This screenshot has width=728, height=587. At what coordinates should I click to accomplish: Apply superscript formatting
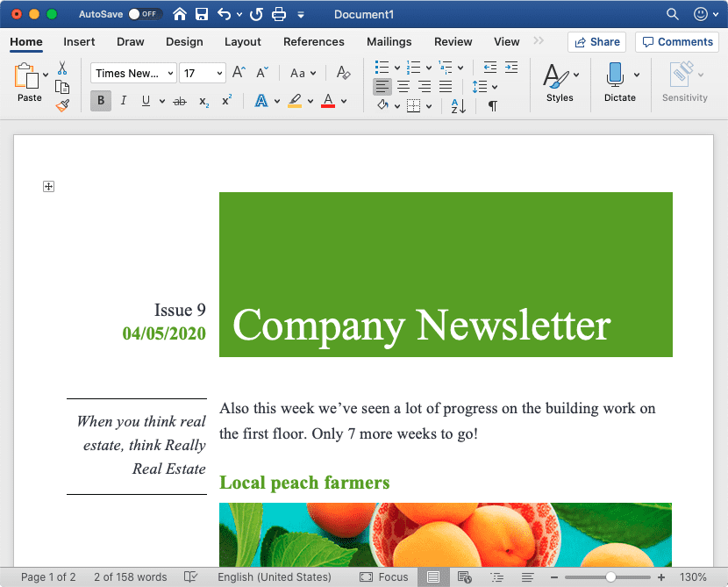(x=226, y=100)
